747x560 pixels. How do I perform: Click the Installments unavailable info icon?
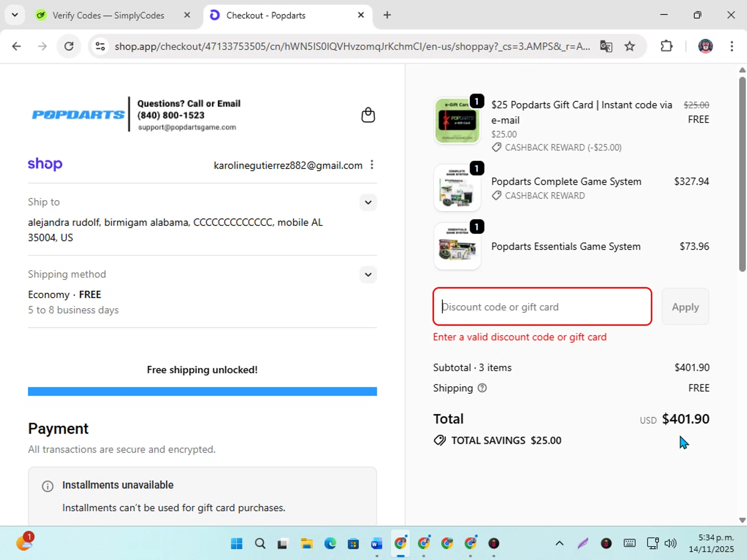48,486
